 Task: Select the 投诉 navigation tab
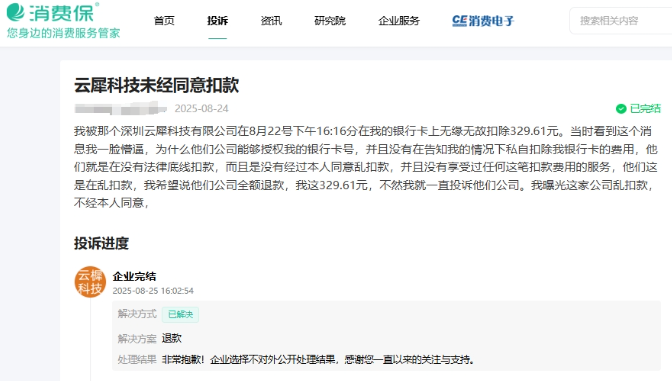pos(218,21)
